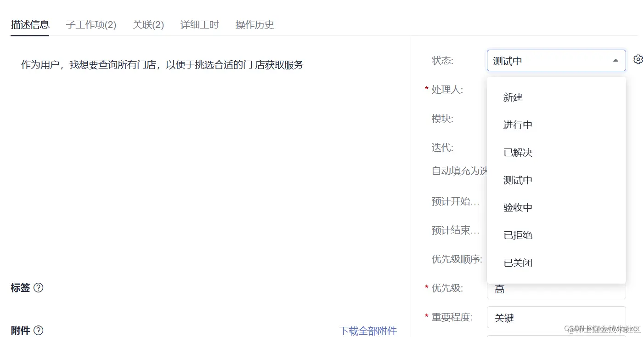Click 下载全部附件 link
Viewport: 644px width, 337px height.
(368, 331)
